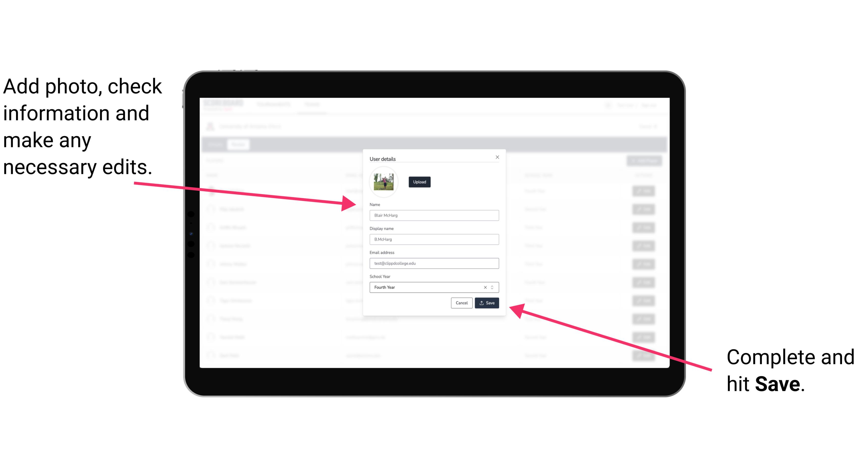Image resolution: width=868 pixels, height=467 pixels.
Task: Click the Name input field
Action: [433, 215]
